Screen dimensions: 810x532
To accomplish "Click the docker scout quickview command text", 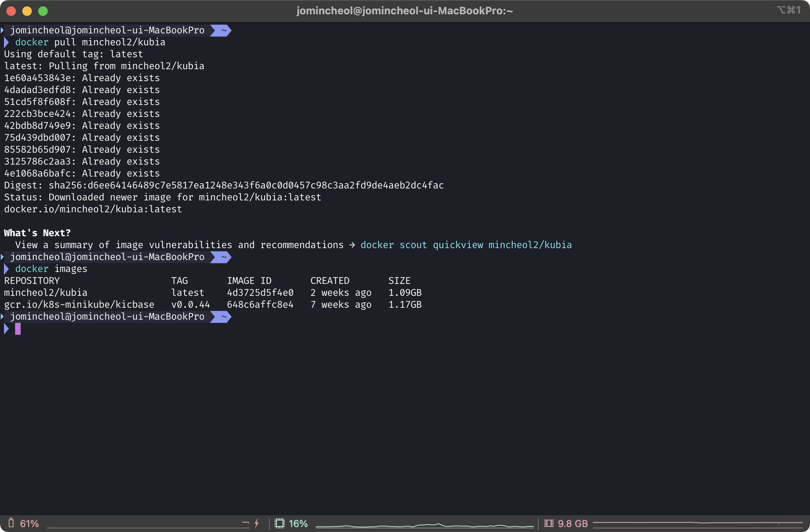I will click(x=466, y=245).
